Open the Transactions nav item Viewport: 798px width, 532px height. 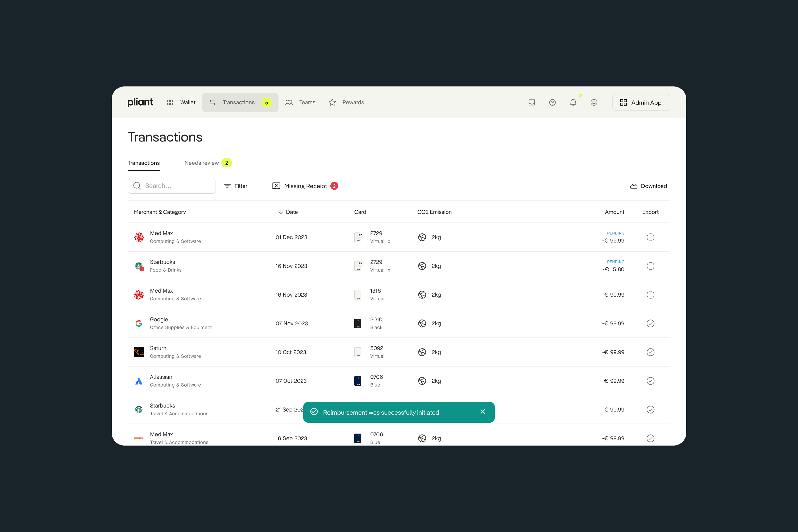click(x=240, y=102)
